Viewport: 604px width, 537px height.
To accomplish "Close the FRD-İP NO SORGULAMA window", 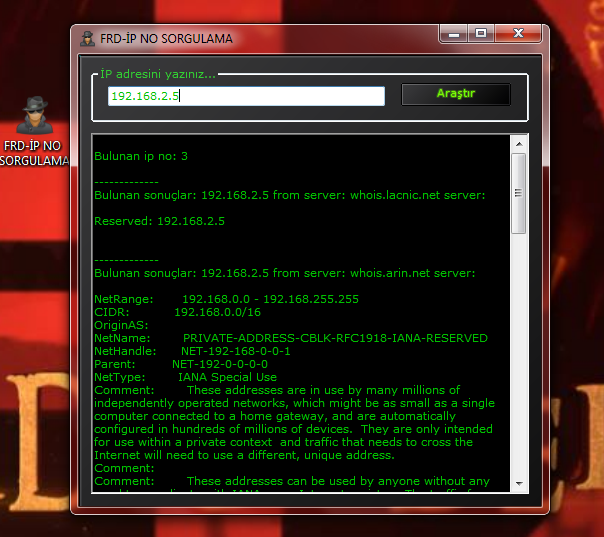I will click(x=518, y=34).
